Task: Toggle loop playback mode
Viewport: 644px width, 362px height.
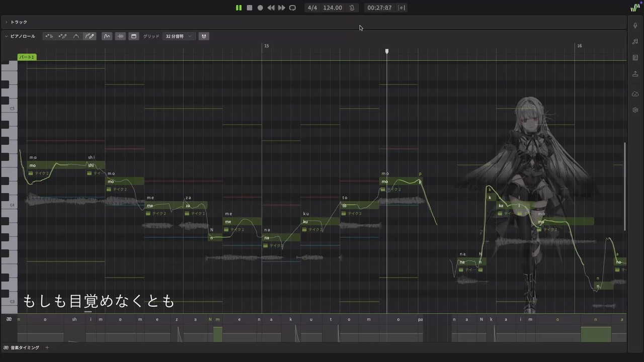Action: [x=292, y=8]
